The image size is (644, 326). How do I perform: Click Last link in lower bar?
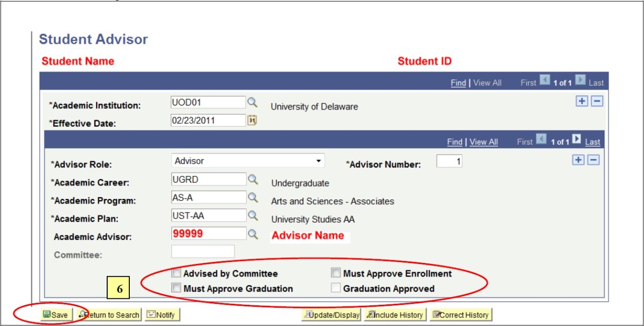(x=592, y=142)
